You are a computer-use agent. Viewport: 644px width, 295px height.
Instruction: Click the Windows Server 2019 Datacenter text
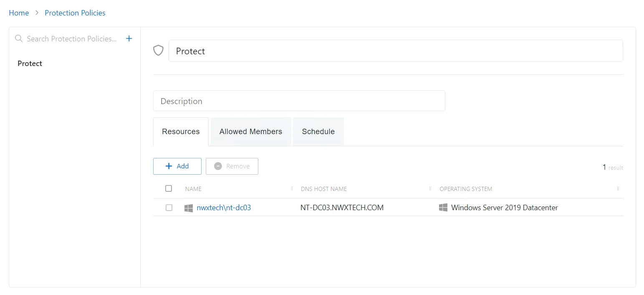[x=505, y=208]
